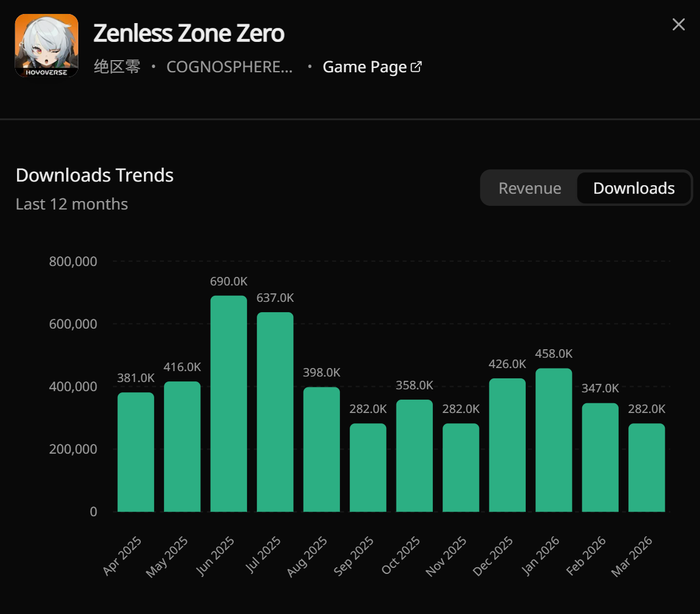Click the May 2025 bar
Screen dimensions: 700x614
point(182,446)
